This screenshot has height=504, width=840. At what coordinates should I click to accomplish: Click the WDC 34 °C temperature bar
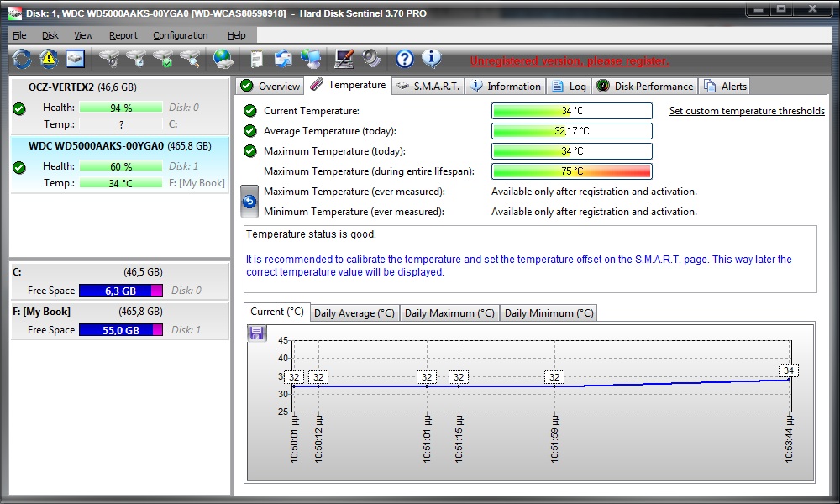click(x=121, y=183)
